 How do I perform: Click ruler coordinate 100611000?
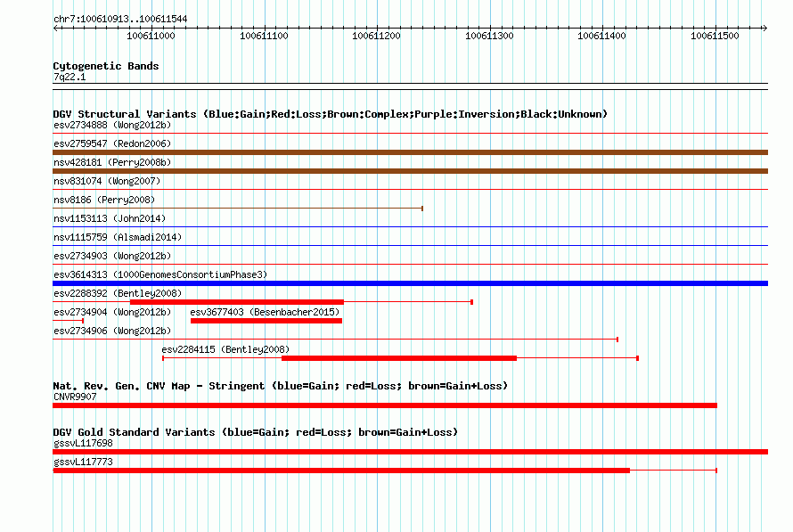tap(151, 36)
